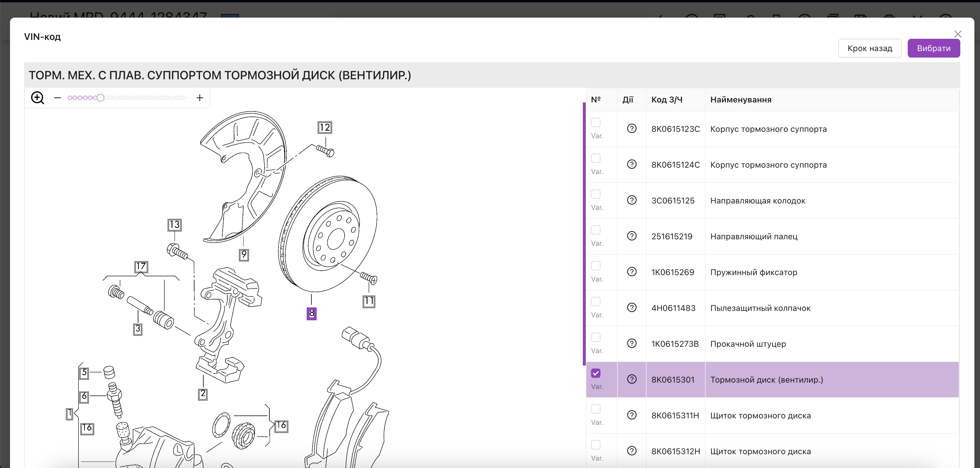This screenshot has width=980, height=468.
Task: Click part code 1K0615269
Action: click(x=673, y=272)
